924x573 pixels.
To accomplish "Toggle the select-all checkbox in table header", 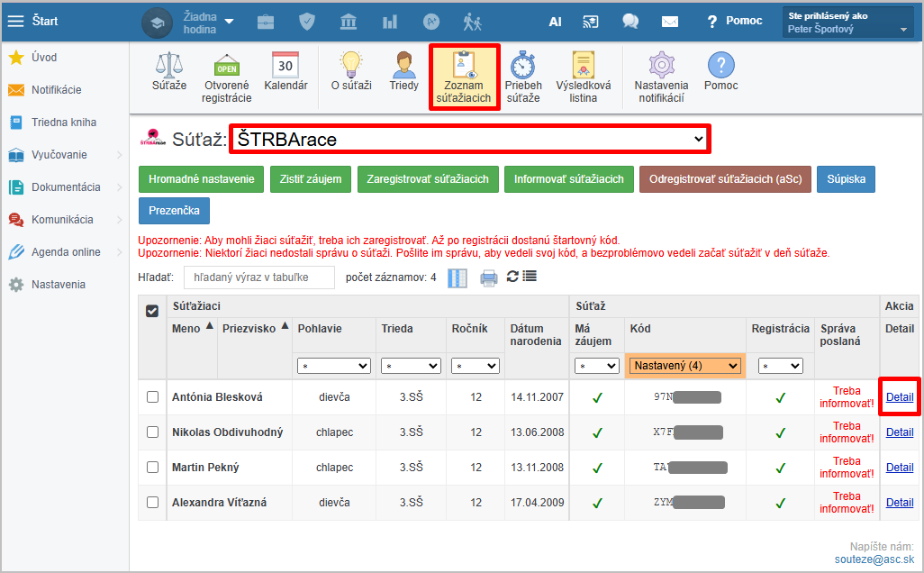I will [x=152, y=311].
